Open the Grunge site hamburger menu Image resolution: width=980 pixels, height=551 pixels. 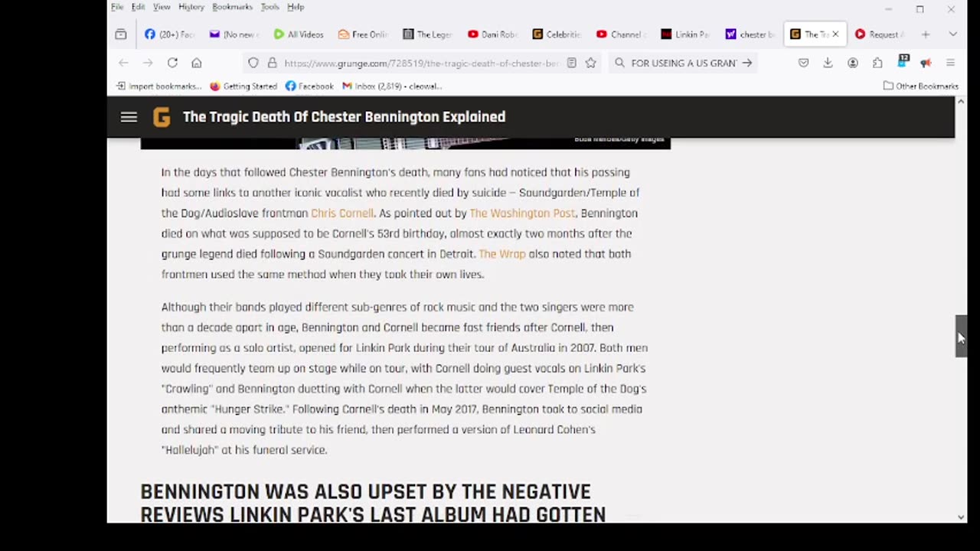[129, 117]
